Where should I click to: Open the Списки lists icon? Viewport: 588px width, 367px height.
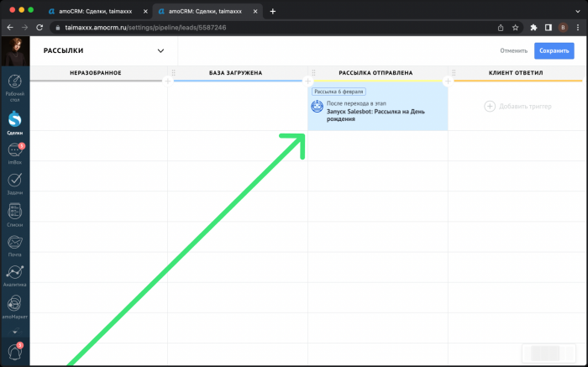click(14, 212)
